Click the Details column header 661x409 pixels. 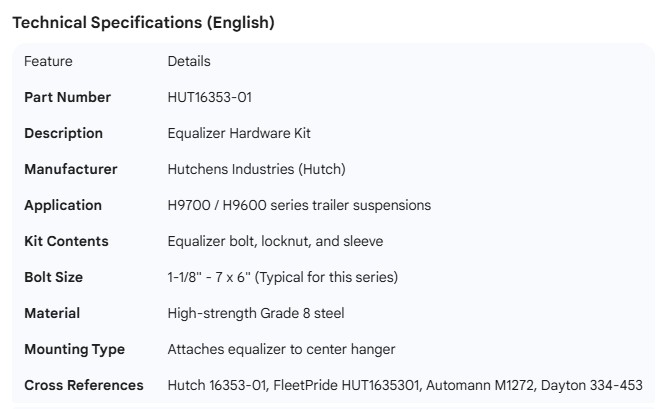pyautogui.click(x=189, y=61)
